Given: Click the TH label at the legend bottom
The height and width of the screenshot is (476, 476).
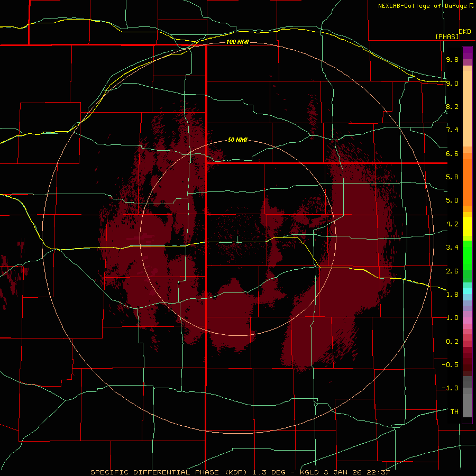Looking at the screenshot, I should [454, 412].
